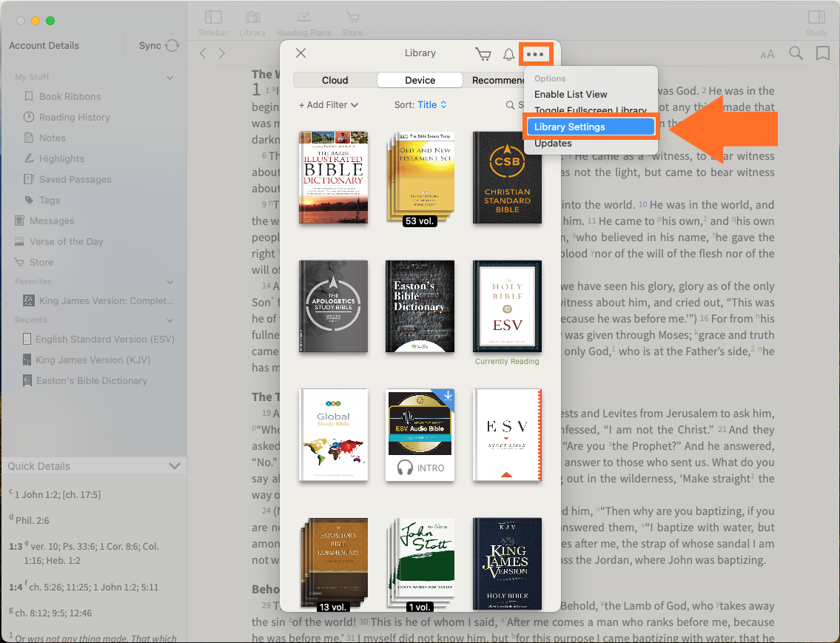Collapse the My Stuff section
This screenshot has height=643, width=840.
[169, 78]
